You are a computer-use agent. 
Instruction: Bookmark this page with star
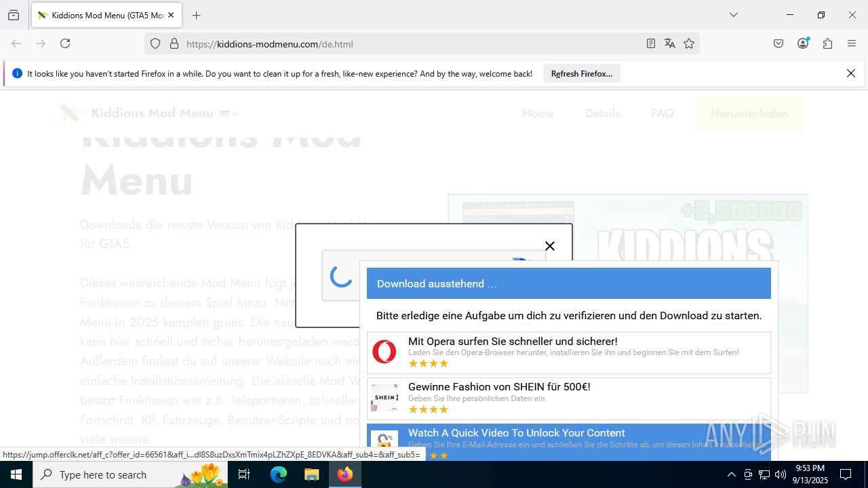point(689,44)
